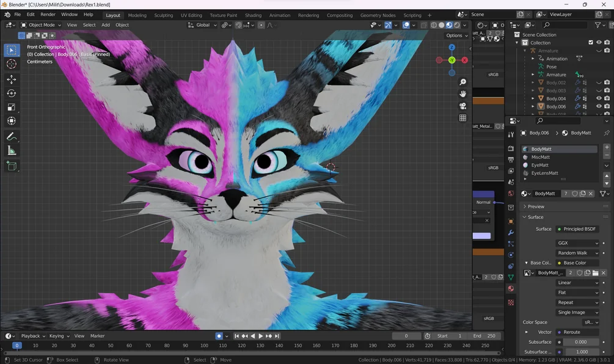
Task: Open the GGX distribution dropdown
Action: coord(577,242)
